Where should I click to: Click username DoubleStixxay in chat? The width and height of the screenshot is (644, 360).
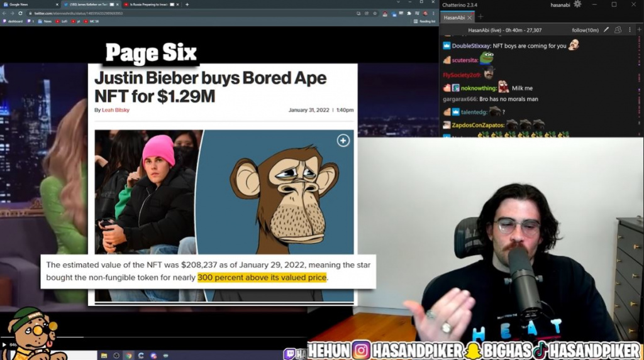[x=471, y=46]
